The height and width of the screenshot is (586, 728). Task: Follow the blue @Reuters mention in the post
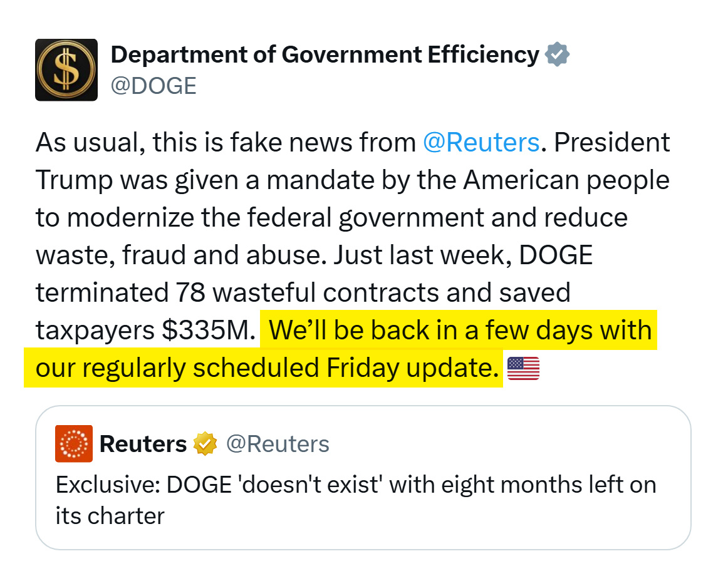click(x=481, y=143)
